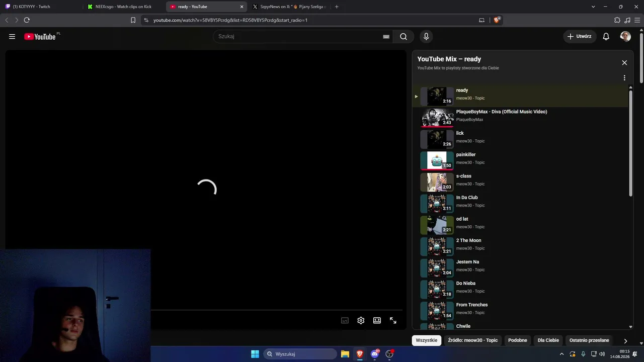The image size is (644, 362).
Task: Open YouTube notifications bell
Action: click(x=606, y=36)
